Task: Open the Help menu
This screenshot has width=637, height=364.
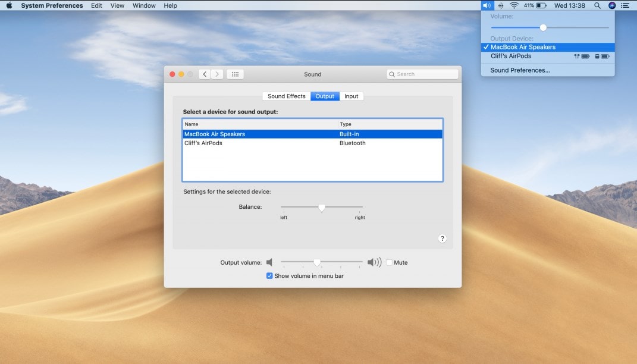Action: [x=170, y=5]
